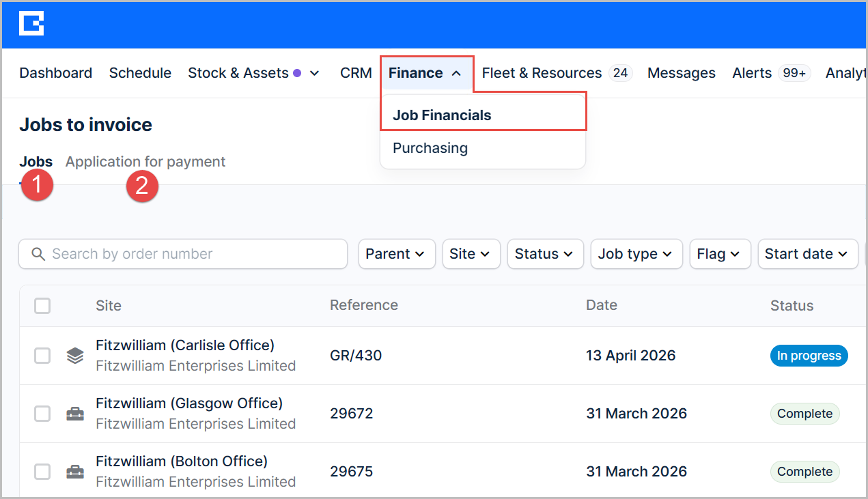Click the Search by order number field
This screenshot has width=868, height=499.
pyautogui.click(x=183, y=254)
